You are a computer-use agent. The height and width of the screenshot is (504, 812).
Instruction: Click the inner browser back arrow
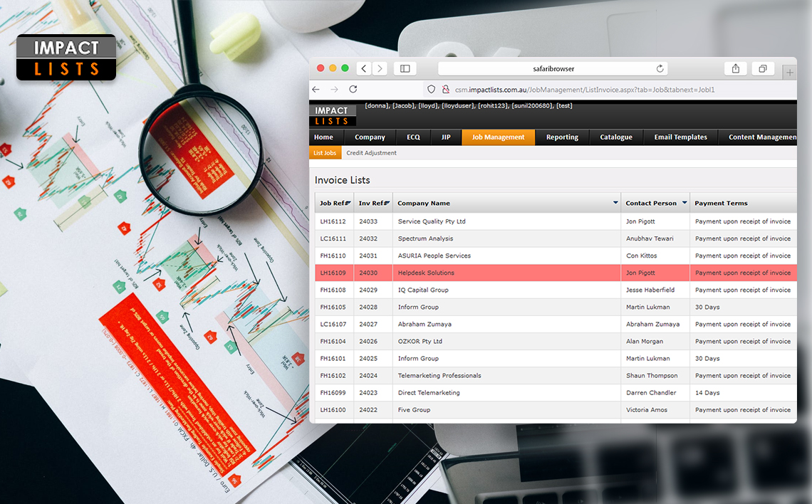(316, 90)
